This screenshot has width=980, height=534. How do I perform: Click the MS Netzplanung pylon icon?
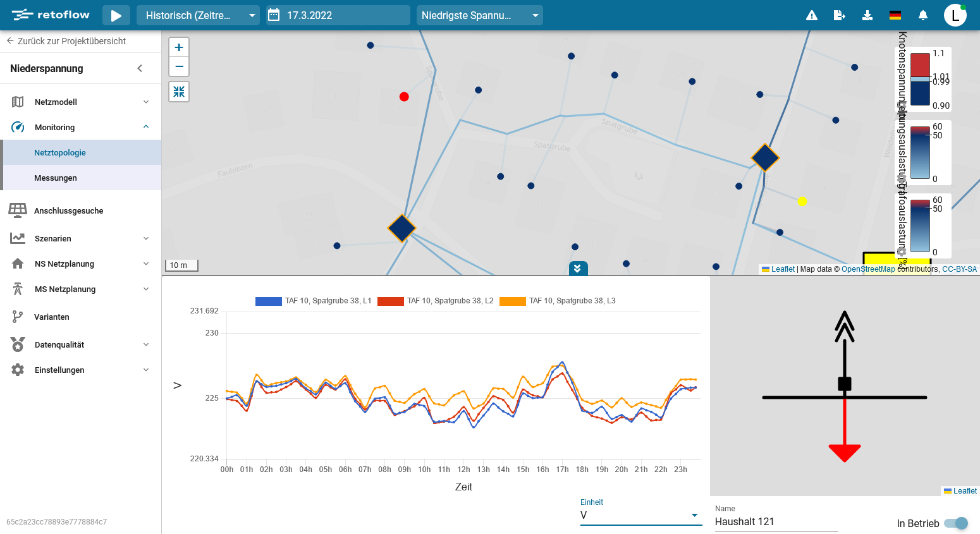[18, 289]
